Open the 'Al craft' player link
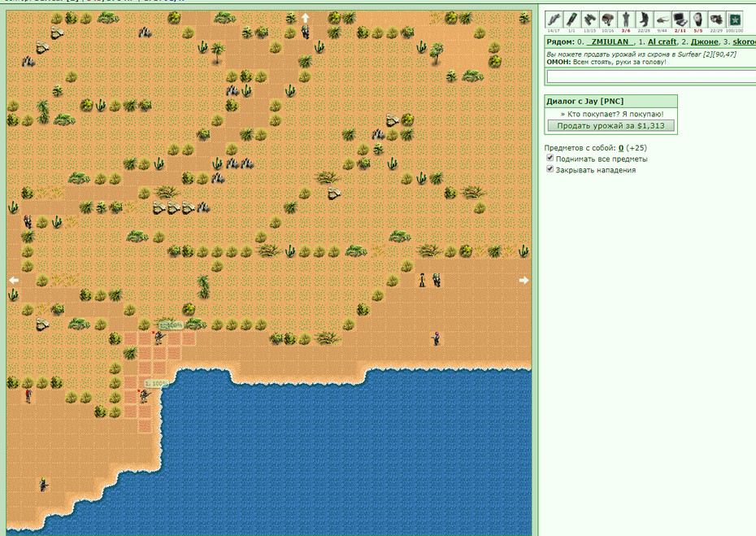The image size is (756, 536). [662, 42]
